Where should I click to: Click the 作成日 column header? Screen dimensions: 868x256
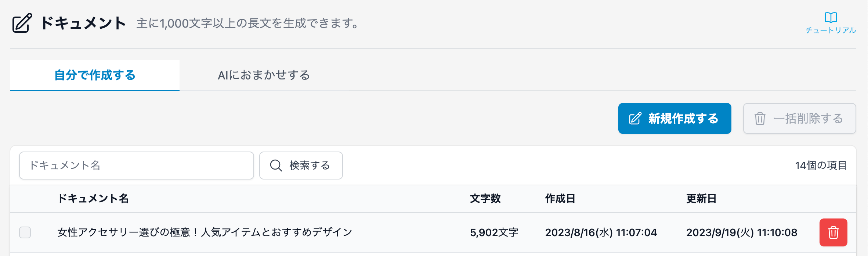(560, 199)
